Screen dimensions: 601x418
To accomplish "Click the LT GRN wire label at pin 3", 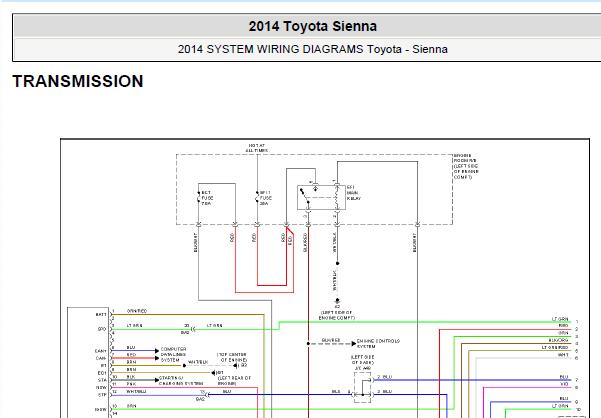I will tap(135, 326).
